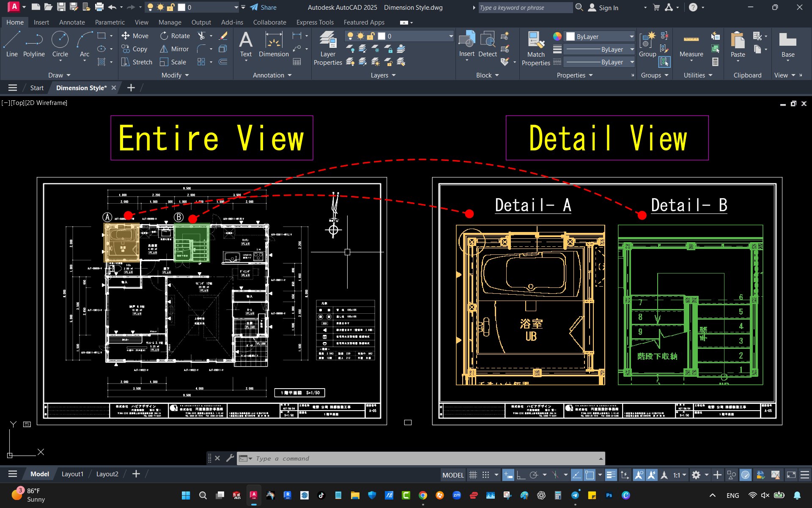Click the Erase tool icon

(223, 36)
